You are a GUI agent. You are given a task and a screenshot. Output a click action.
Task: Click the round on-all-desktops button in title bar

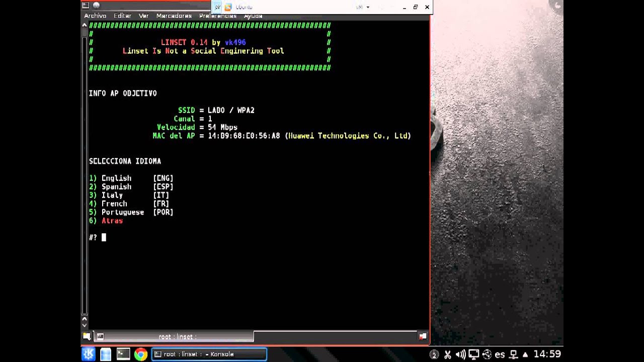tap(96, 6)
